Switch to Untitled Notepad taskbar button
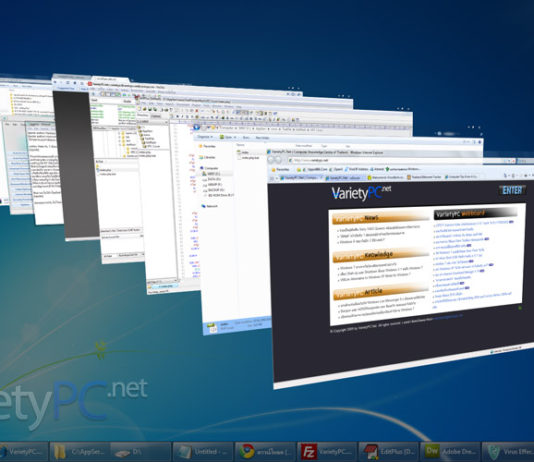The image size is (534, 462). [x=203, y=452]
